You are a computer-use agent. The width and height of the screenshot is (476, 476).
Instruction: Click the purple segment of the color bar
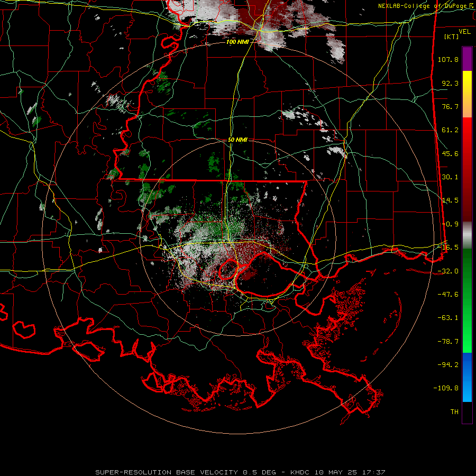click(467, 59)
